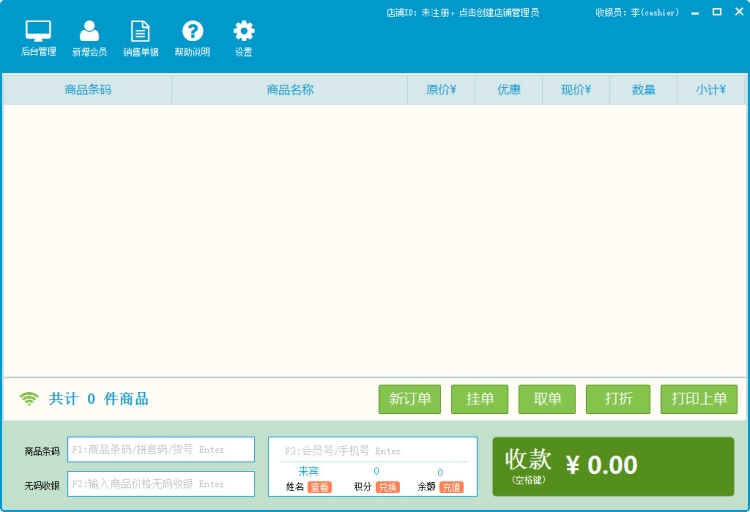Open 销售单据 sales receipts

click(x=140, y=38)
